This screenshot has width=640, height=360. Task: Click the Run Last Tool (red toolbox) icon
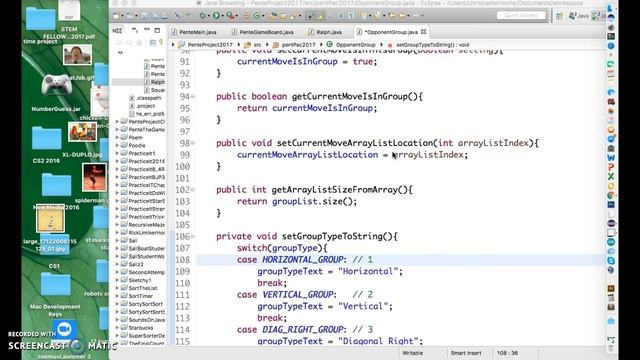coord(230,16)
